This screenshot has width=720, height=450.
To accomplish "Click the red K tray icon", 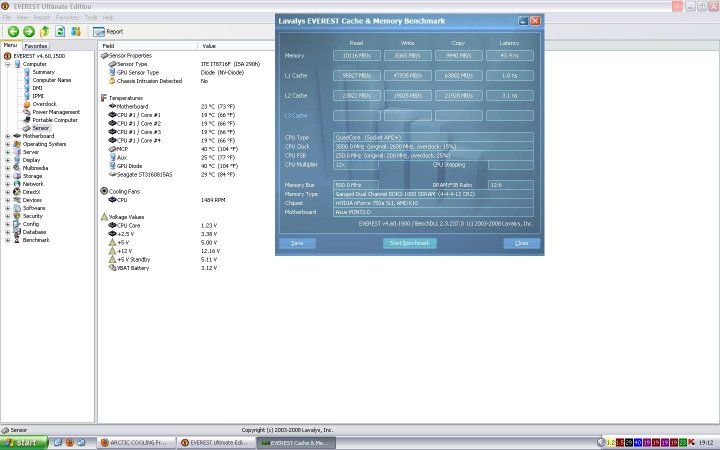I will (692, 443).
